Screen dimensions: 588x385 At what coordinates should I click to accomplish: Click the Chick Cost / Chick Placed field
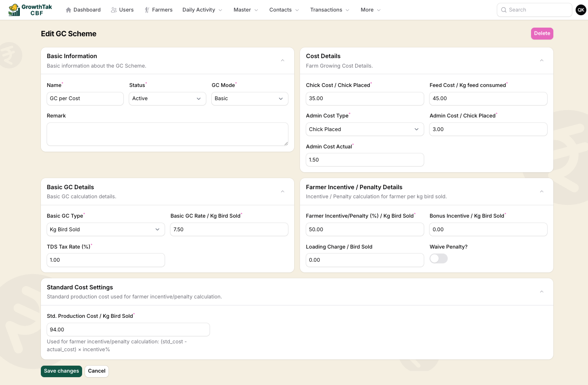tap(365, 99)
